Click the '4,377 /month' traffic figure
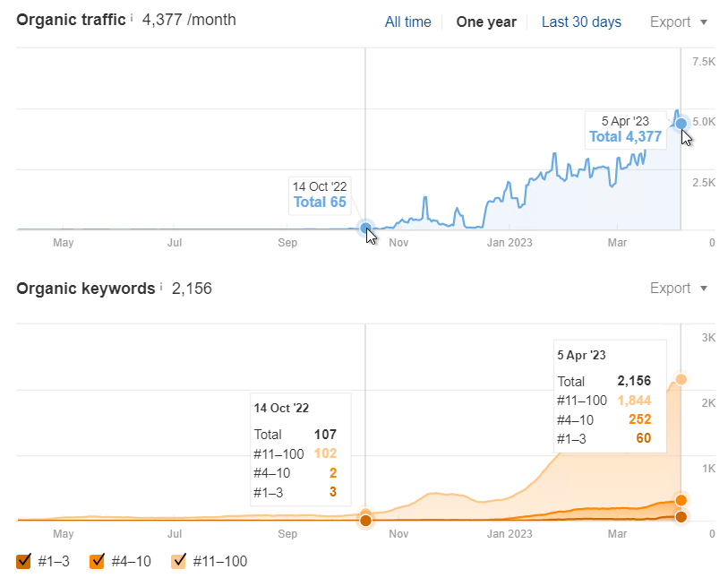Image resolution: width=728 pixels, height=578 pixels. click(x=189, y=20)
